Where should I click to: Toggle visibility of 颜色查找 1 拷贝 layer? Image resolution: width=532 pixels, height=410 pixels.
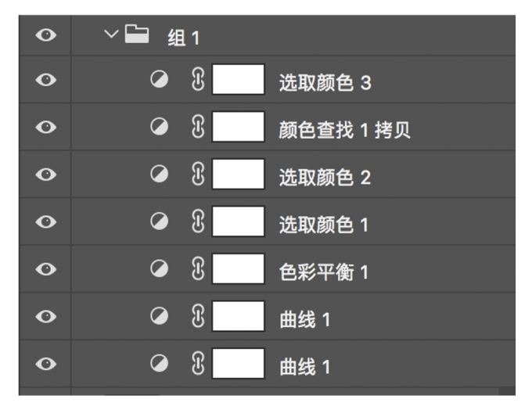(45, 129)
